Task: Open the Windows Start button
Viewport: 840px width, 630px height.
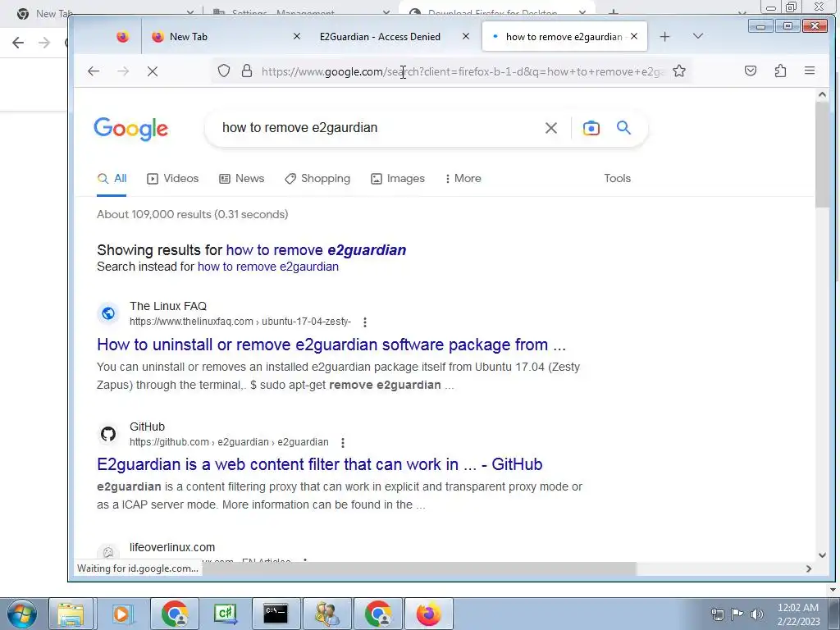Action: pyautogui.click(x=21, y=614)
